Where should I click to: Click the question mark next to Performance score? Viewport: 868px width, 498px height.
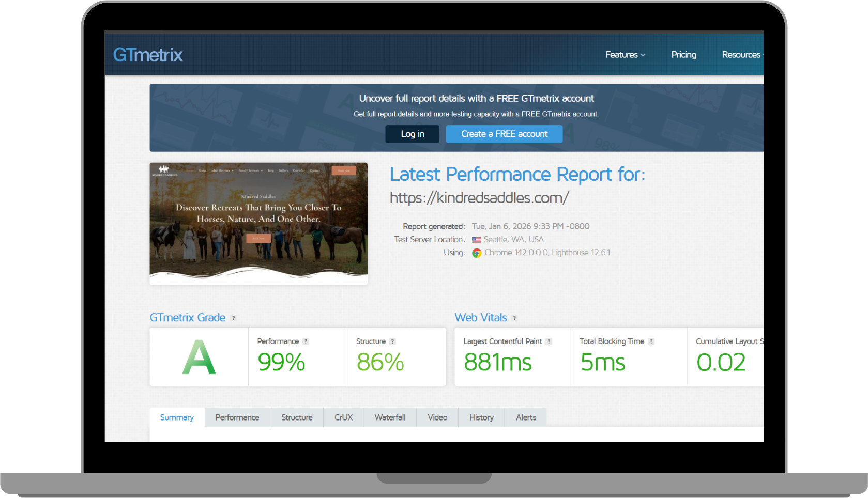306,341
